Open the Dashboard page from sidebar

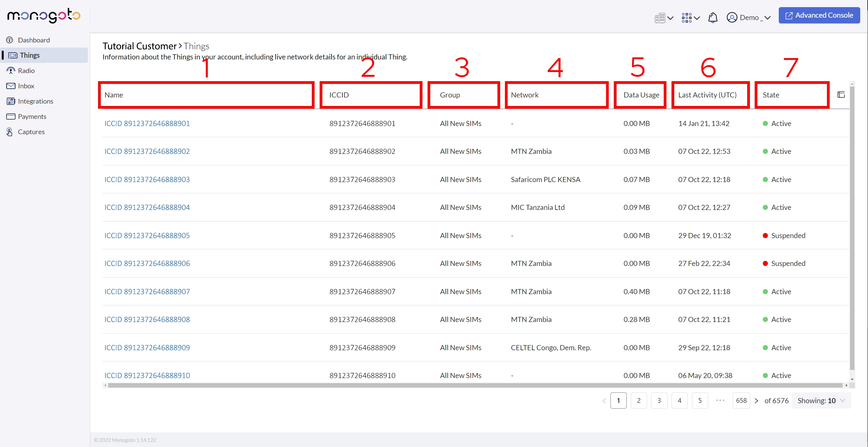28,40
